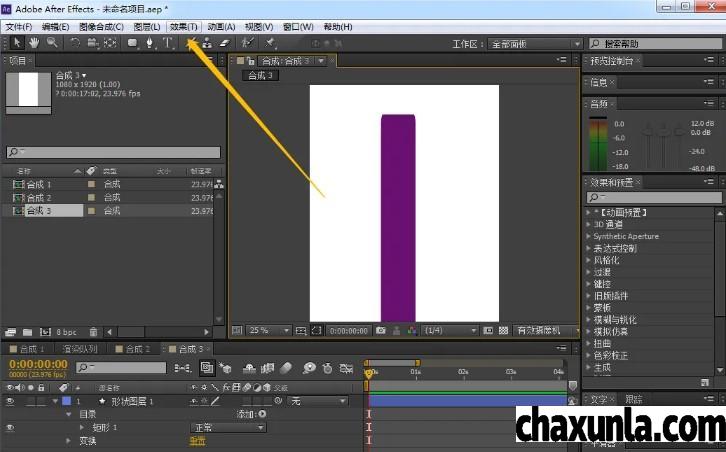Select the Eraser tool
The image size is (726, 452).
224,43
